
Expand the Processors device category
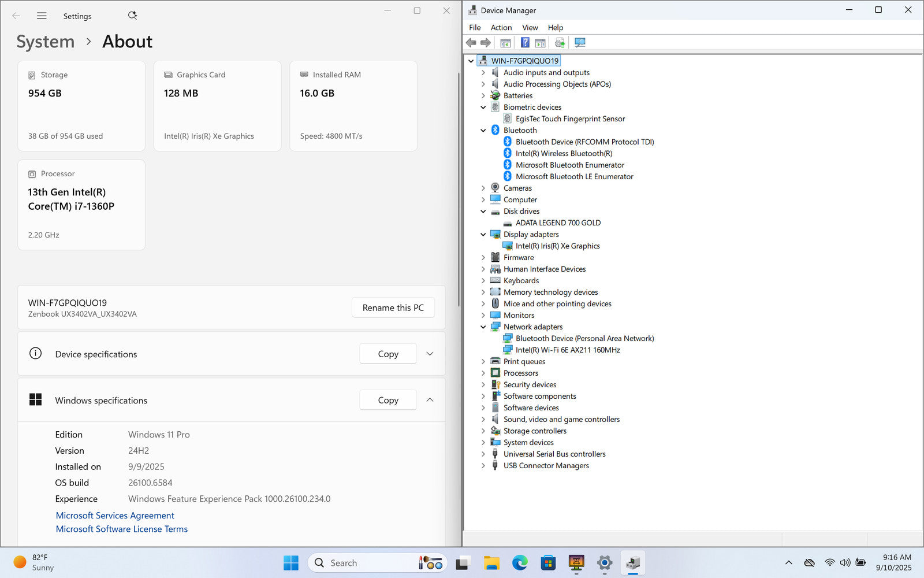click(483, 373)
